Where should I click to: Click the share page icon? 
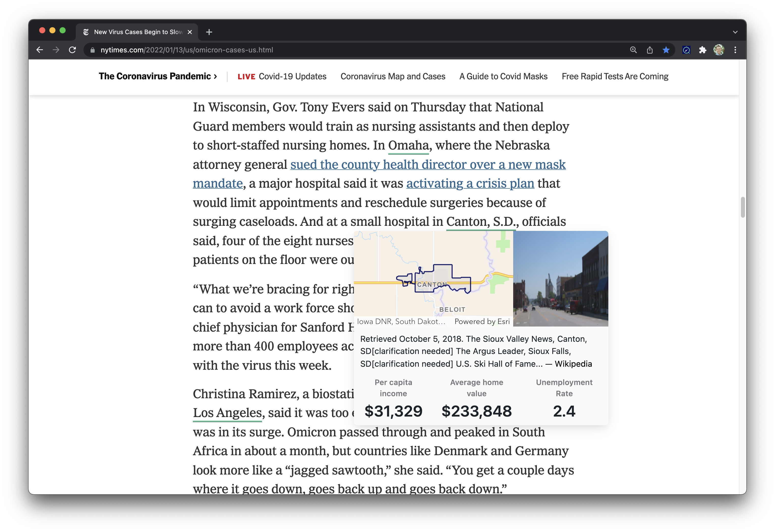point(650,50)
